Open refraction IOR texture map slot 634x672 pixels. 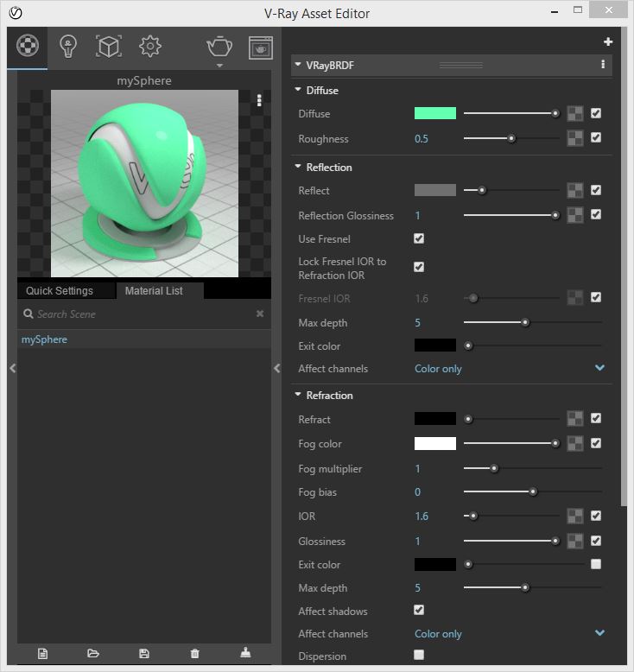[x=575, y=516]
